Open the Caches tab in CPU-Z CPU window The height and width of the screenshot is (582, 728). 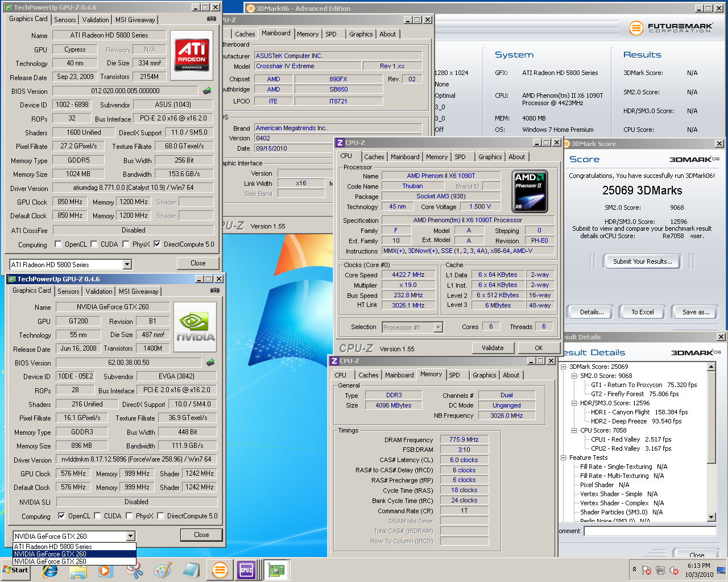click(x=374, y=157)
